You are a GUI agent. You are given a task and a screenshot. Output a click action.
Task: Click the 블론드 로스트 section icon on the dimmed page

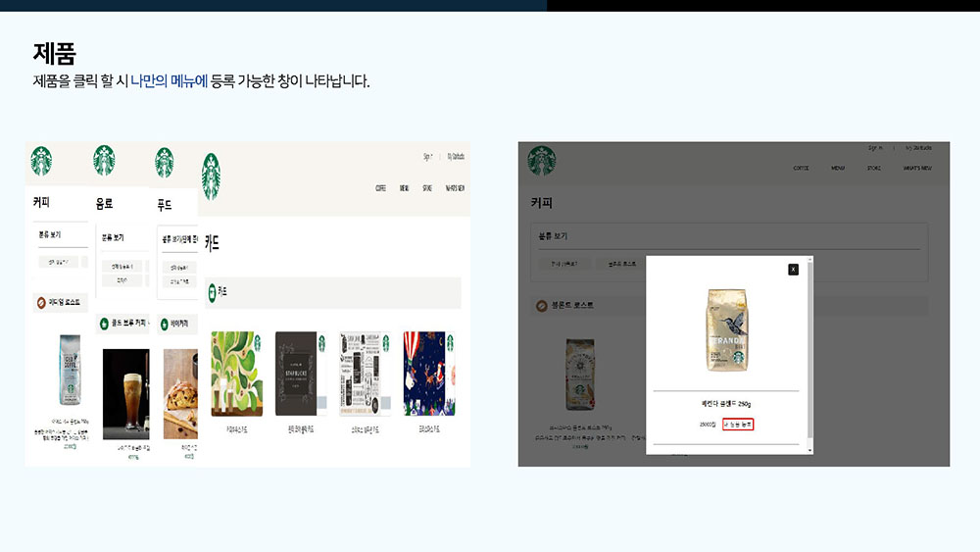pos(542,306)
